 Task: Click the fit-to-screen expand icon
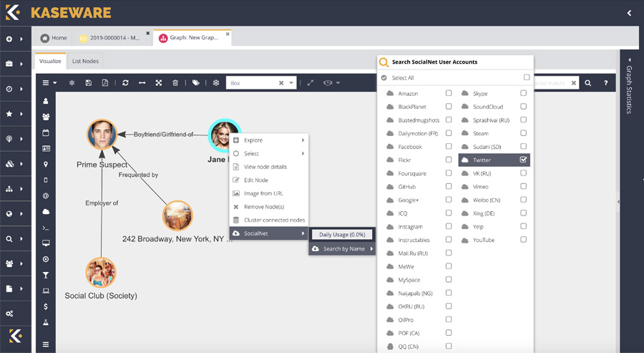(x=159, y=82)
